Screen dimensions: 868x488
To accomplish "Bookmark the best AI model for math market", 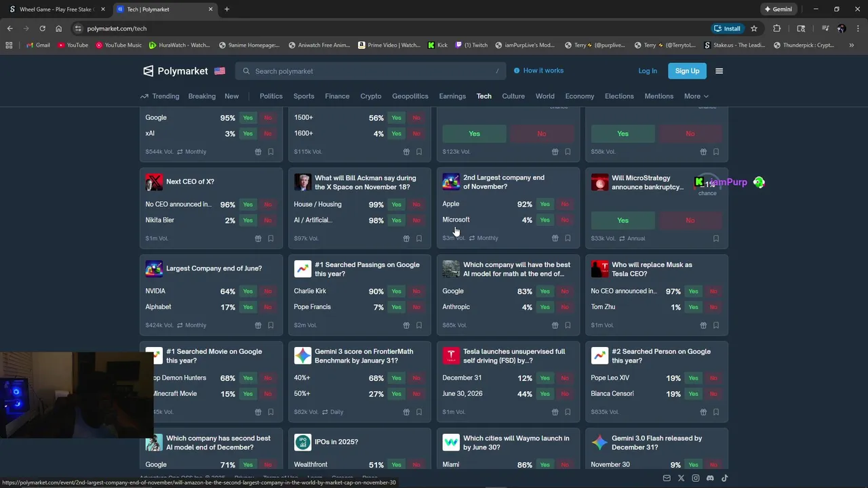I will coord(568,325).
